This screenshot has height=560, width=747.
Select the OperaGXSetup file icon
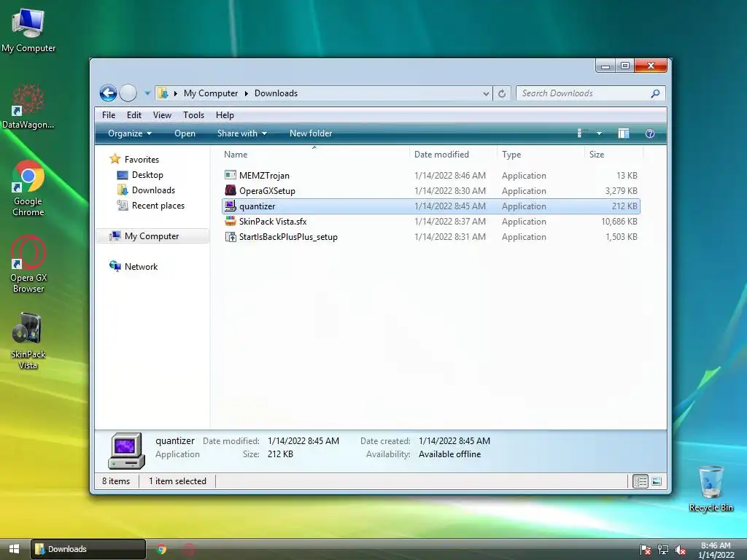coord(230,190)
